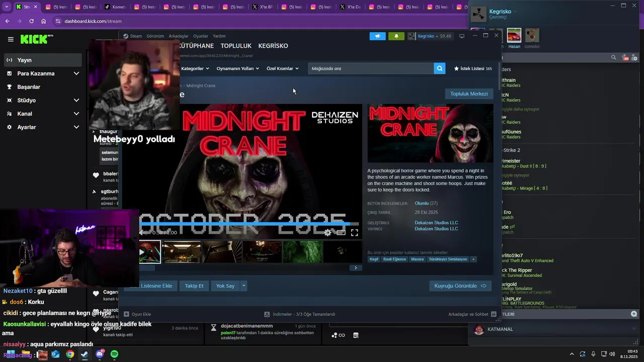Open İndirmeler downloads status
The width and height of the screenshot is (644, 362).
point(300,314)
